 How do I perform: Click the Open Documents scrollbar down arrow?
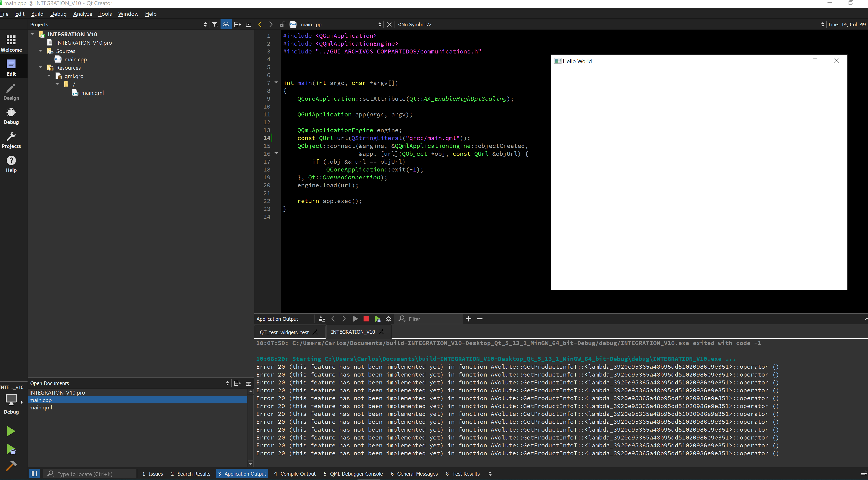pos(250,464)
